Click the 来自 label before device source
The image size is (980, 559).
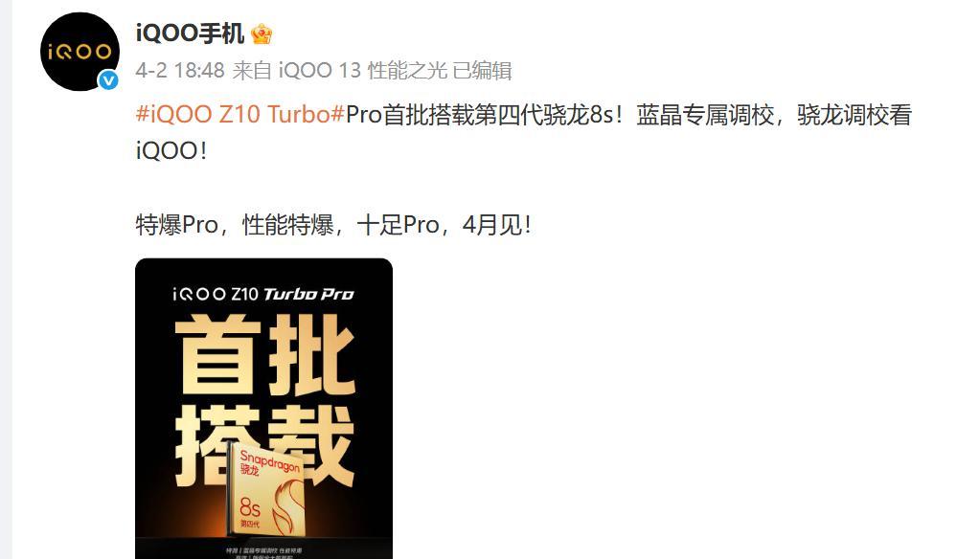click(252, 71)
